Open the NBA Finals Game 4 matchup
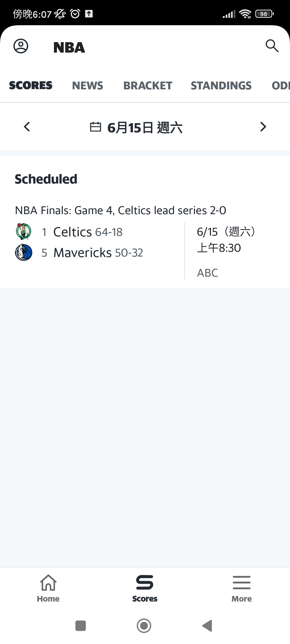Screen dimensions: 290x644 click(121, 210)
